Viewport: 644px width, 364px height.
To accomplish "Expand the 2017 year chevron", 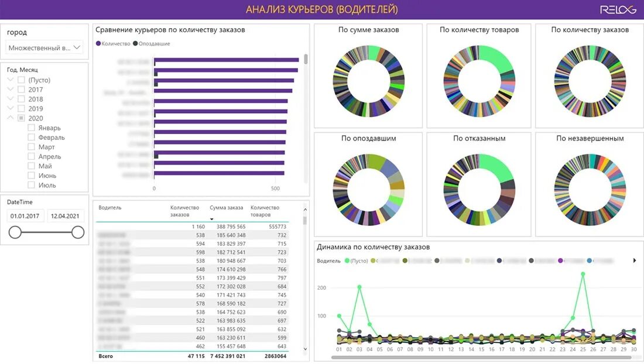I will pos(11,89).
